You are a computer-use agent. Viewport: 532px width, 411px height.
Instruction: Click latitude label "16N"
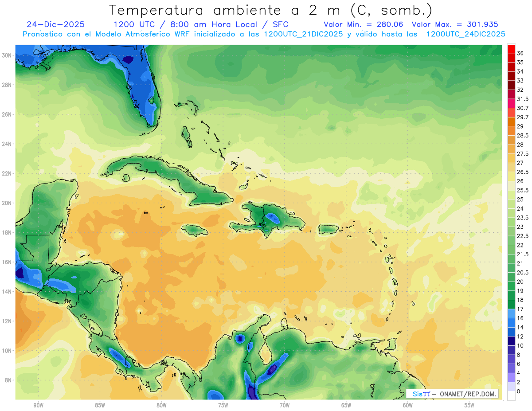[7, 262]
